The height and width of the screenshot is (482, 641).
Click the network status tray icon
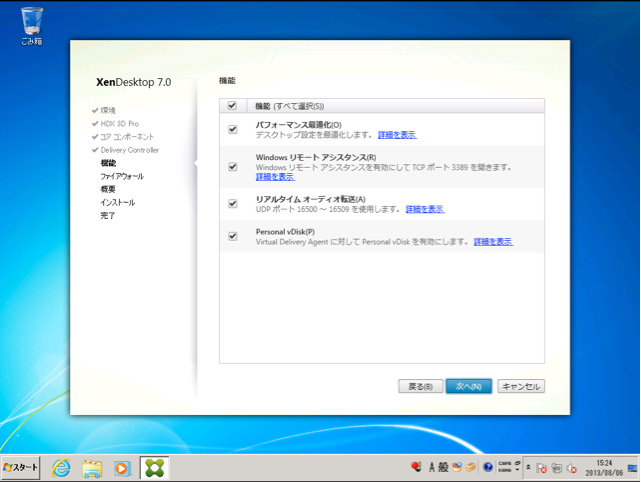(x=557, y=468)
